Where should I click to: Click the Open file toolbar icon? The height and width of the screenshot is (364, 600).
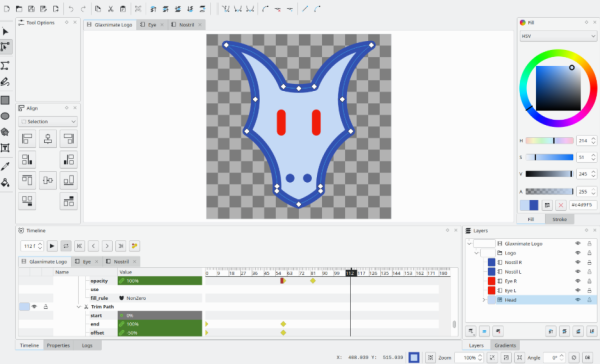pyautogui.click(x=19, y=9)
